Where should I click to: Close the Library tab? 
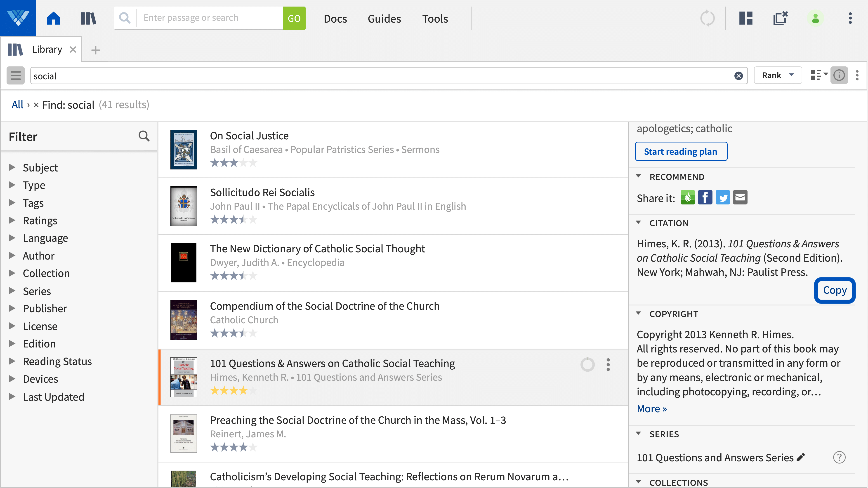coord(73,49)
